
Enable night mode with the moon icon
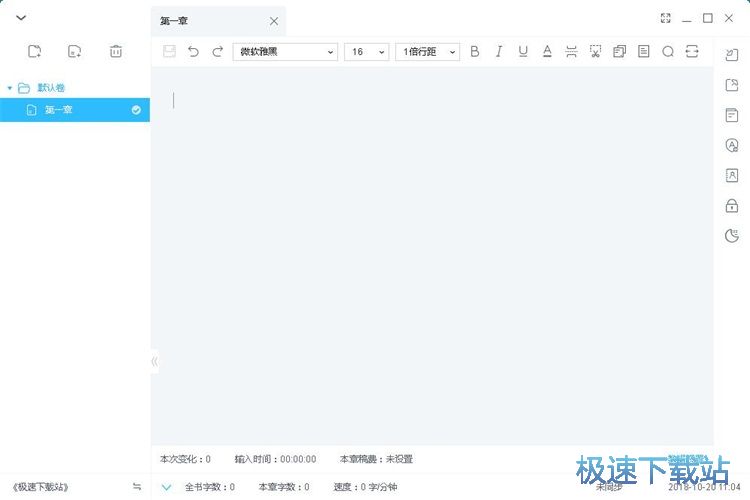[x=731, y=237]
